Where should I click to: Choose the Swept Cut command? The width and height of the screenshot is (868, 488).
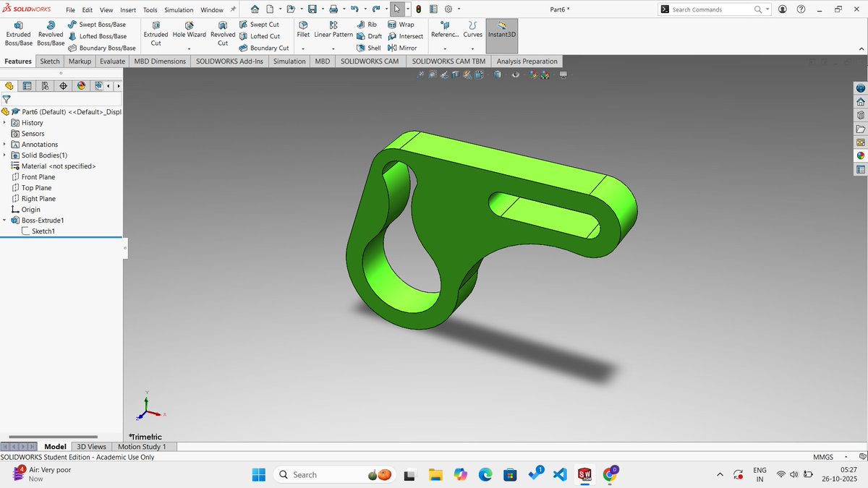(x=259, y=25)
